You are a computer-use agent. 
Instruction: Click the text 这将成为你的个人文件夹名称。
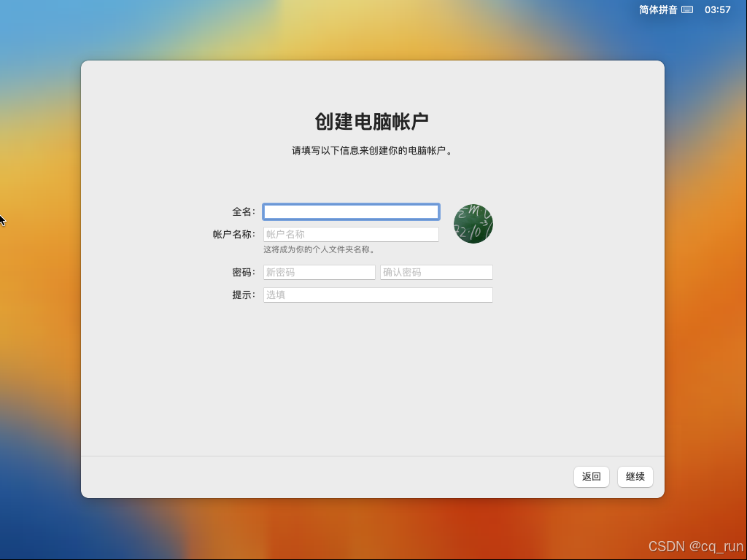(x=320, y=249)
